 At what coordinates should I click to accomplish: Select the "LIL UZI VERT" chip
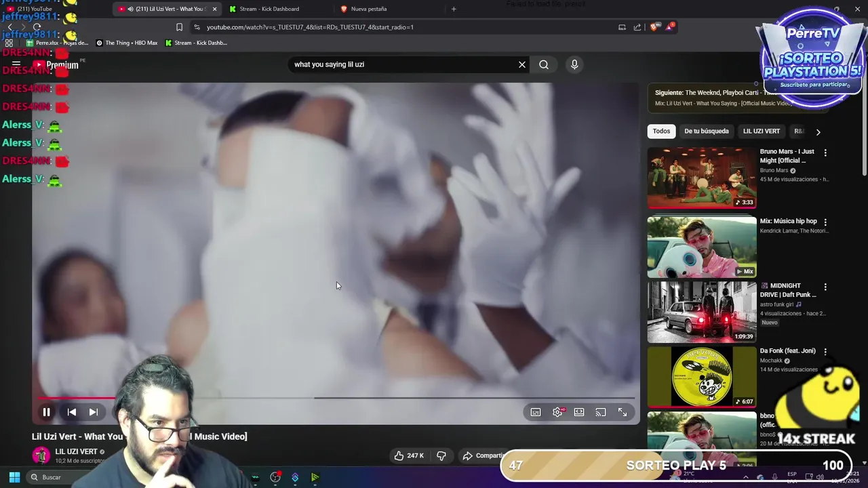(762, 131)
